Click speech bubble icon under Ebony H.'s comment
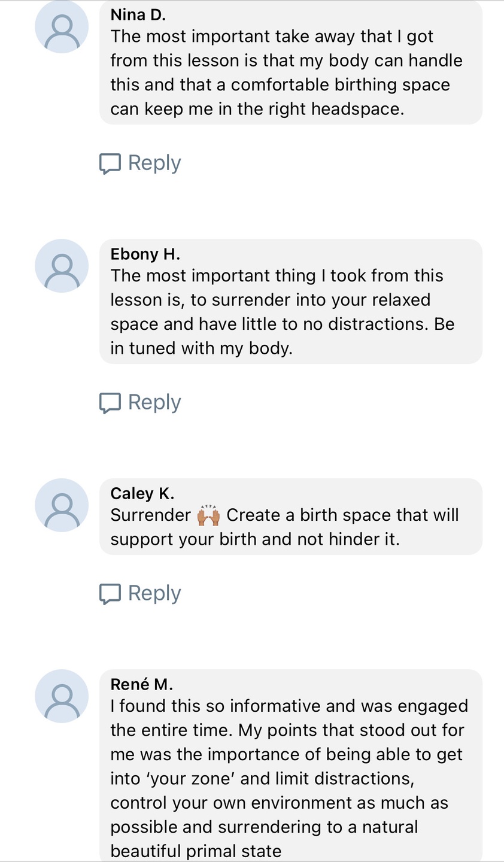 coord(110,403)
